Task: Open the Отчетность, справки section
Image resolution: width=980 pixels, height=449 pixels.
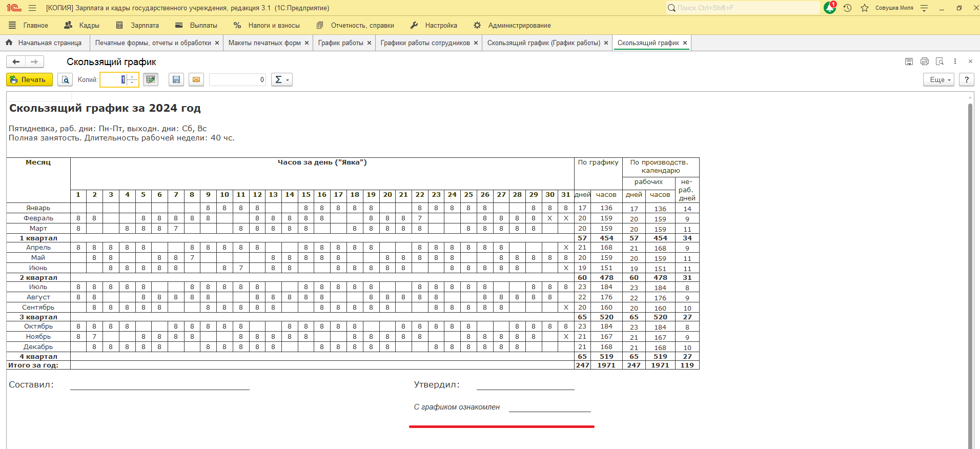Action: tap(355, 25)
